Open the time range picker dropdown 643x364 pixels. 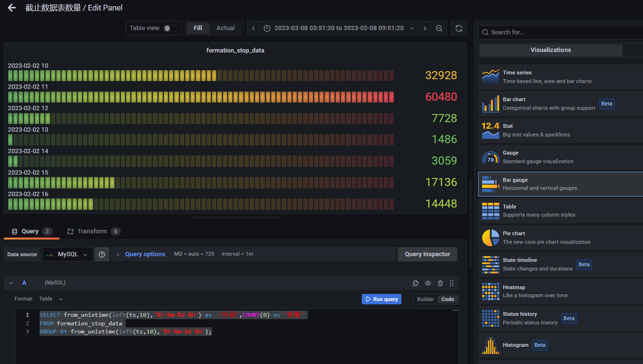click(339, 28)
